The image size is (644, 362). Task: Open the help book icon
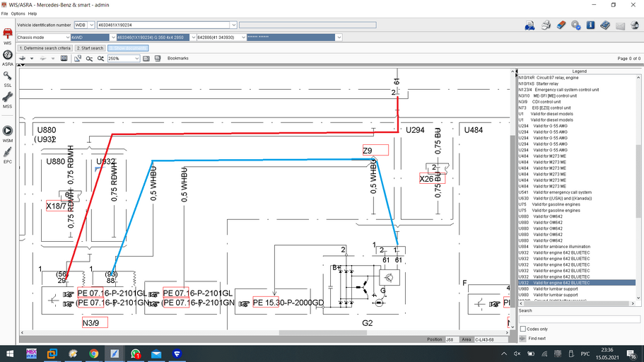(x=605, y=25)
